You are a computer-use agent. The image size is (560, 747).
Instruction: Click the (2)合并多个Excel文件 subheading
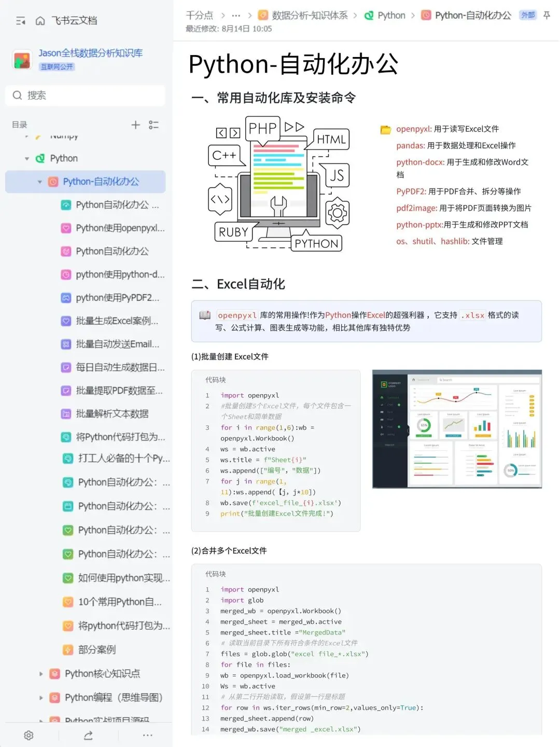click(229, 551)
